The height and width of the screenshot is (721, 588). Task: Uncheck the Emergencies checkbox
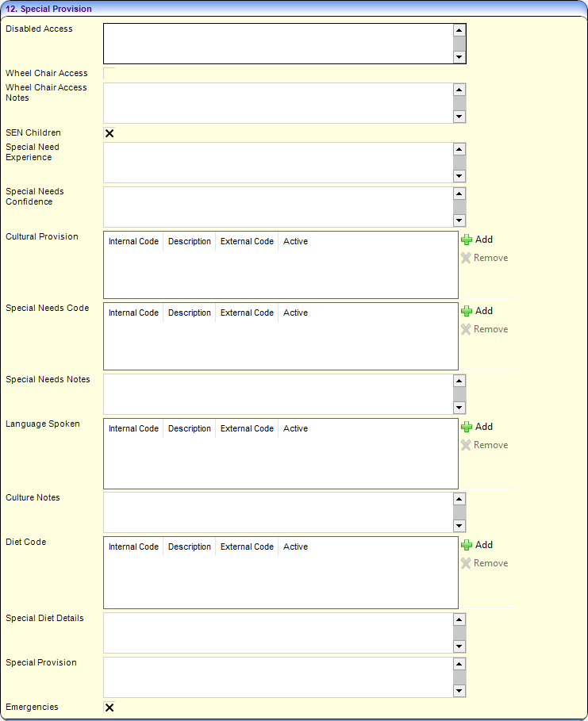click(110, 708)
